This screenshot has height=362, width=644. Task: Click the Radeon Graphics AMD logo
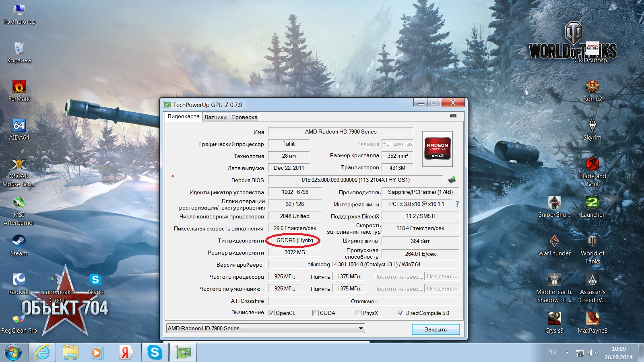tap(438, 149)
